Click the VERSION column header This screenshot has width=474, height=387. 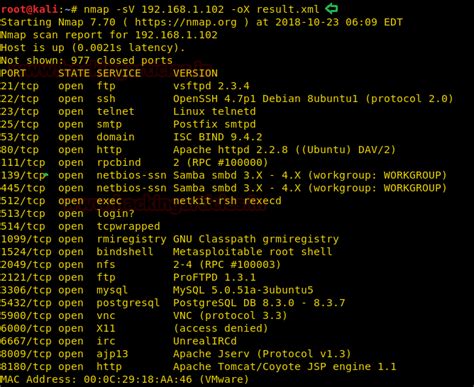195,73
